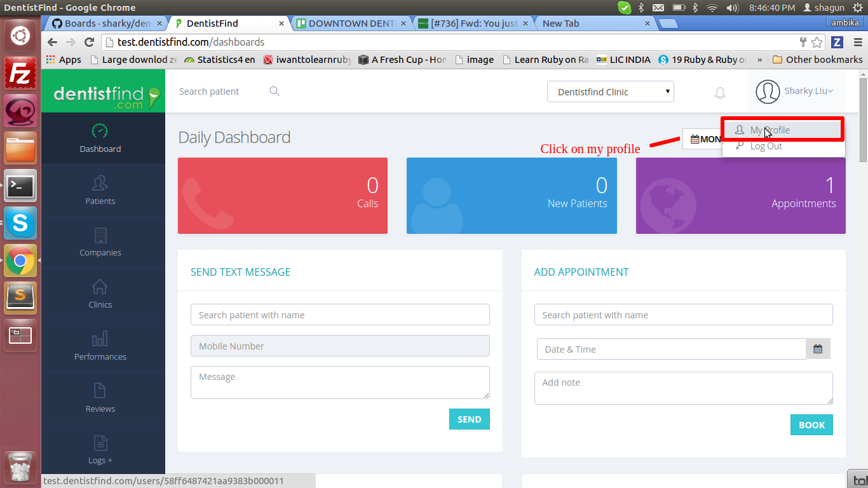Open the New Patients summary card
Screen dimensions: 868x488
coord(512,196)
